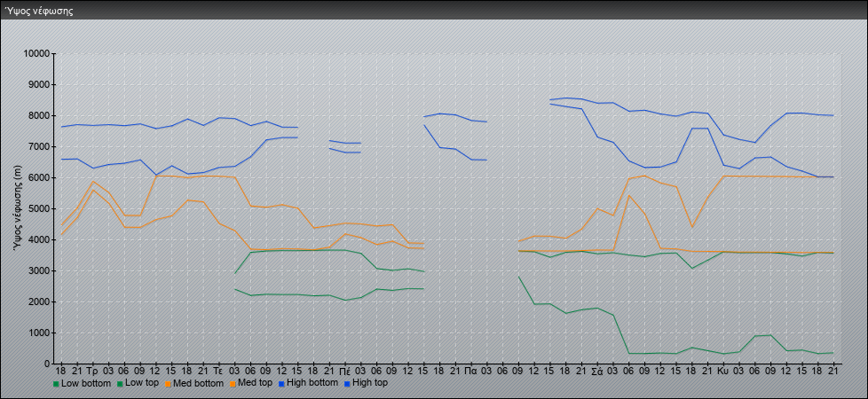Select the Πέ day marker on time axis

[344, 371]
